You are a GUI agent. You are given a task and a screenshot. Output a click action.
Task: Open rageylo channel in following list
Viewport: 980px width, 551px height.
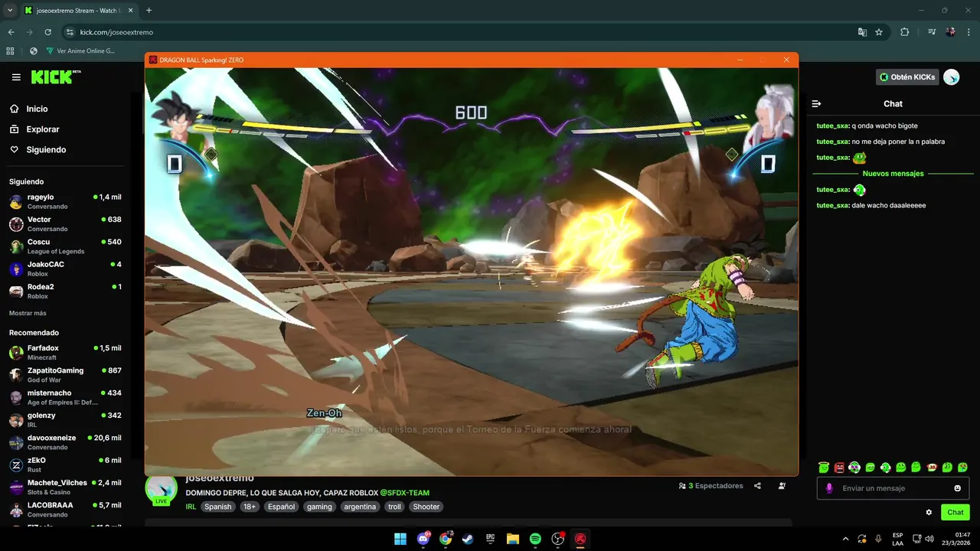tap(65, 201)
